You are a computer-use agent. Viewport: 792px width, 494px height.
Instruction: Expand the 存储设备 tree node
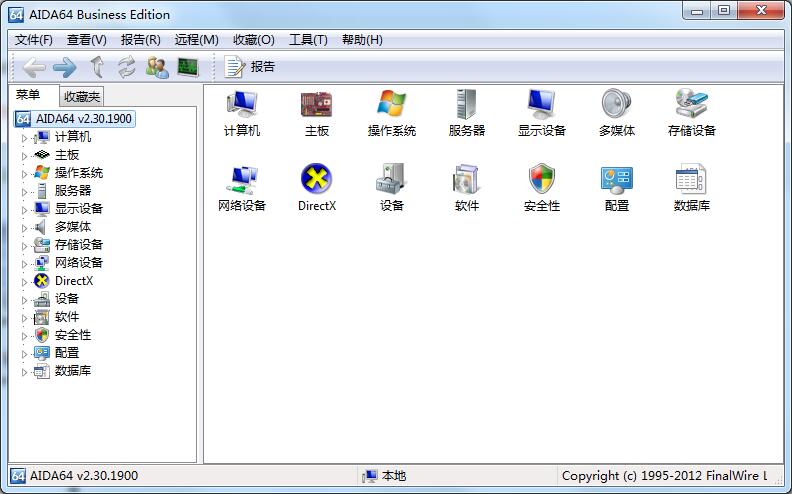[24, 246]
